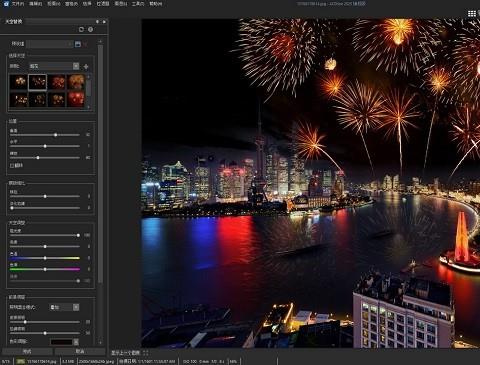Open the help icon next to reset
This screenshot has width=480, height=365.
coord(90,29)
